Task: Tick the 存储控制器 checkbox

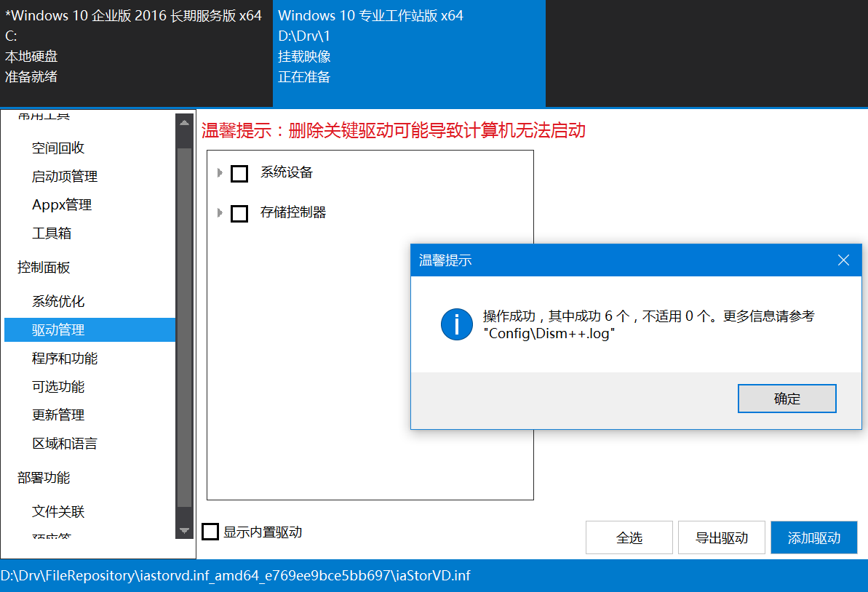Action: [239, 213]
